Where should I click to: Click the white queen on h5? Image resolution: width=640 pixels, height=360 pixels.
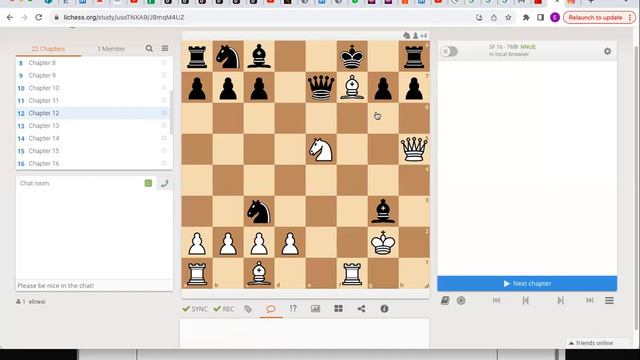(x=414, y=149)
